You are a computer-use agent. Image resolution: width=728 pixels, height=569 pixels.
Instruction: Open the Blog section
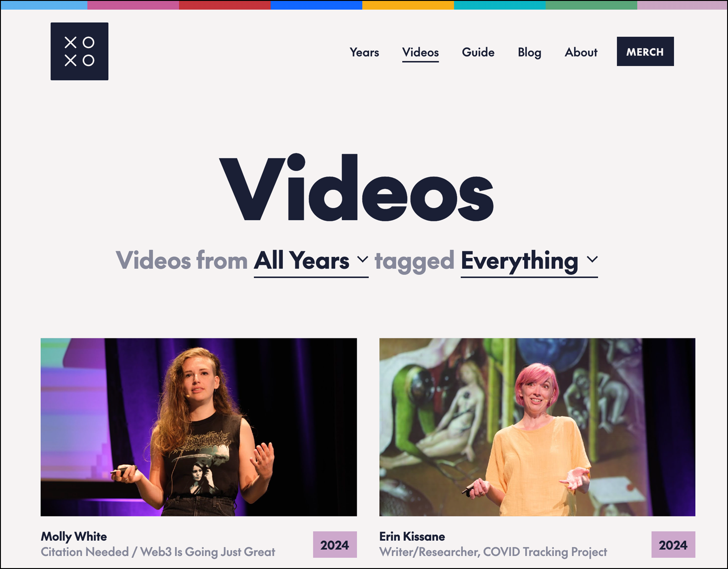pos(529,53)
